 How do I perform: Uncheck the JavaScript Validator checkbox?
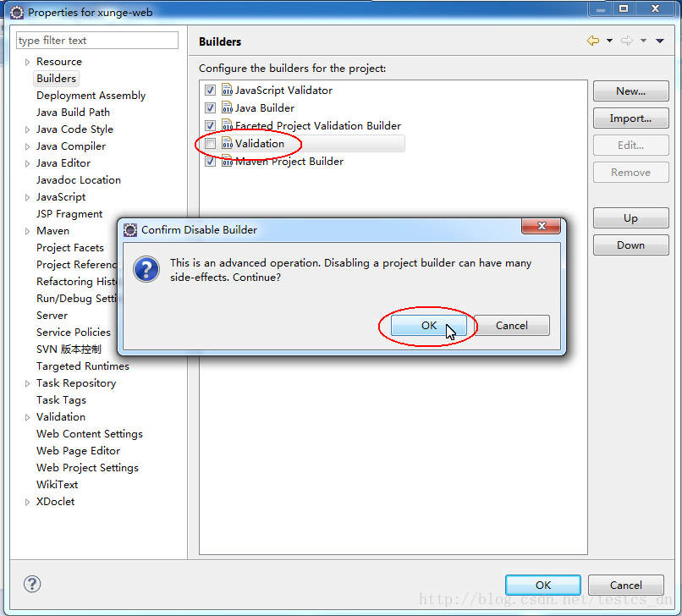210,90
